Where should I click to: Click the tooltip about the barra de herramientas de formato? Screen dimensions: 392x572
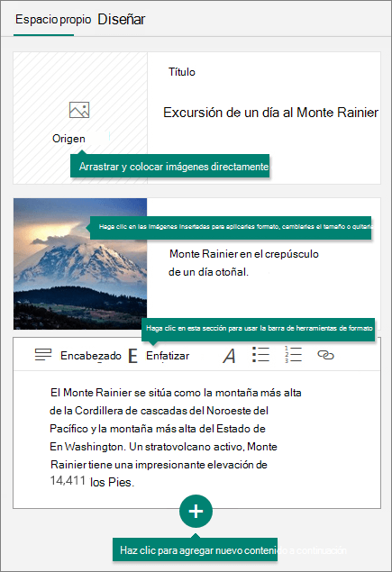(x=258, y=330)
